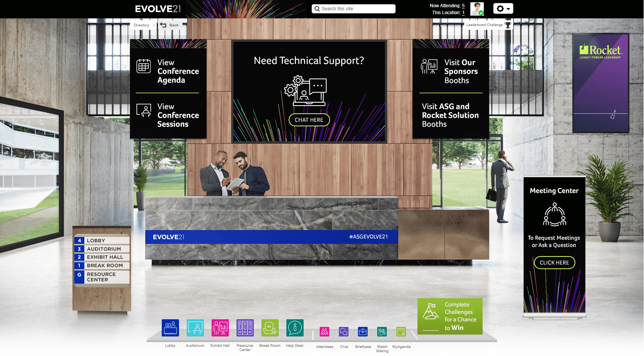Open View Conference Agenda link

pyautogui.click(x=178, y=71)
